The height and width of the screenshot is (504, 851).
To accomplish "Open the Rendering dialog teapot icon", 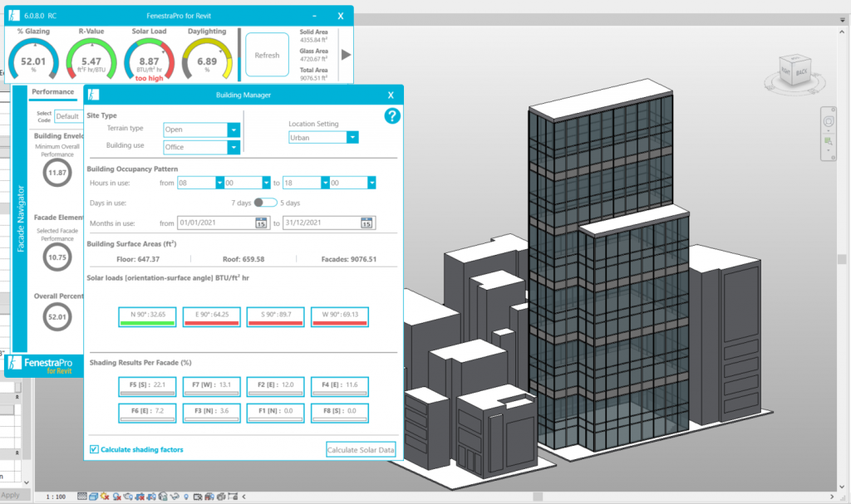I will (x=128, y=497).
